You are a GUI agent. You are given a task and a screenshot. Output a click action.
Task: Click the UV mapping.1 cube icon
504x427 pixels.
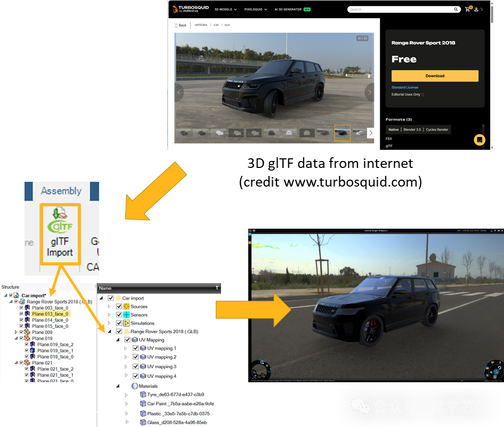coord(143,348)
